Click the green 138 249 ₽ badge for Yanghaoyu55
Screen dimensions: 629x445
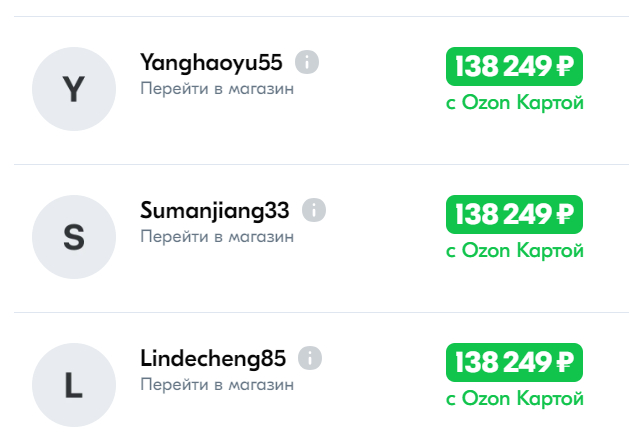pos(514,67)
